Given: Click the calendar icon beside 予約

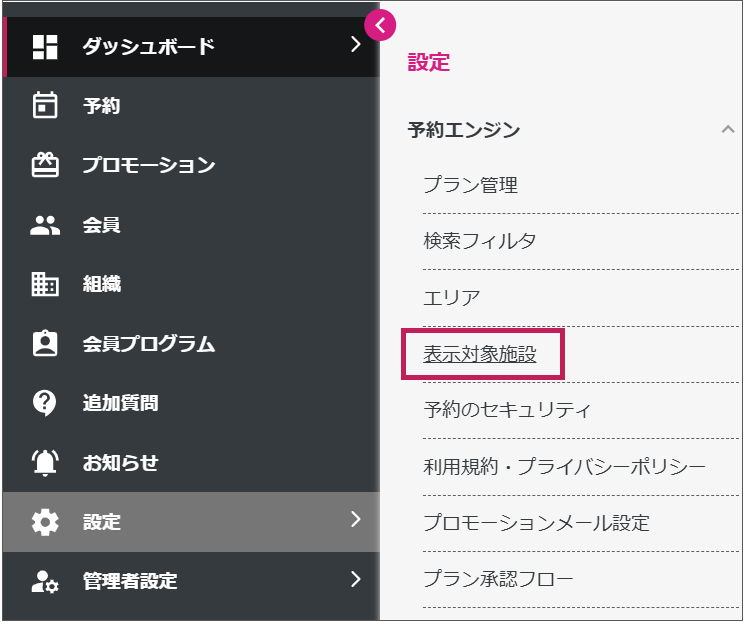Looking at the screenshot, I should [x=45, y=105].
